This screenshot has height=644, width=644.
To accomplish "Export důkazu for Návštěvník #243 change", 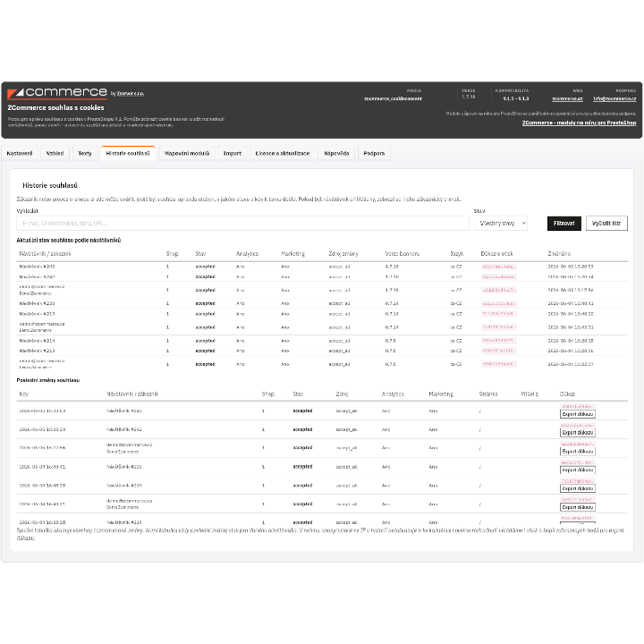I will tap(578, 414).
